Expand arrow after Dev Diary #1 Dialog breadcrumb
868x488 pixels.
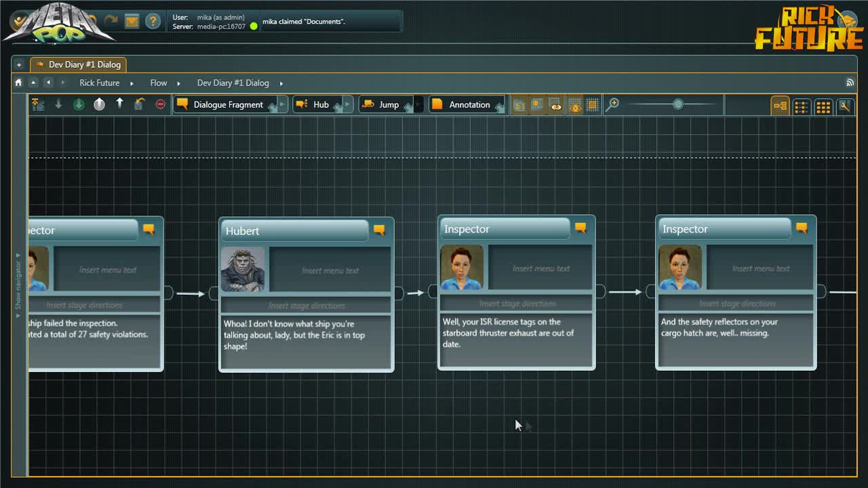(281, 83)
